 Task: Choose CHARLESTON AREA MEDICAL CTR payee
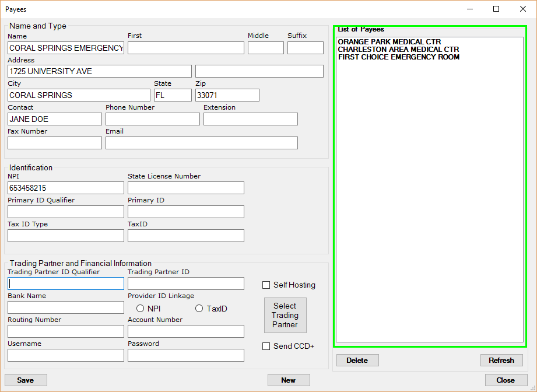398,50
